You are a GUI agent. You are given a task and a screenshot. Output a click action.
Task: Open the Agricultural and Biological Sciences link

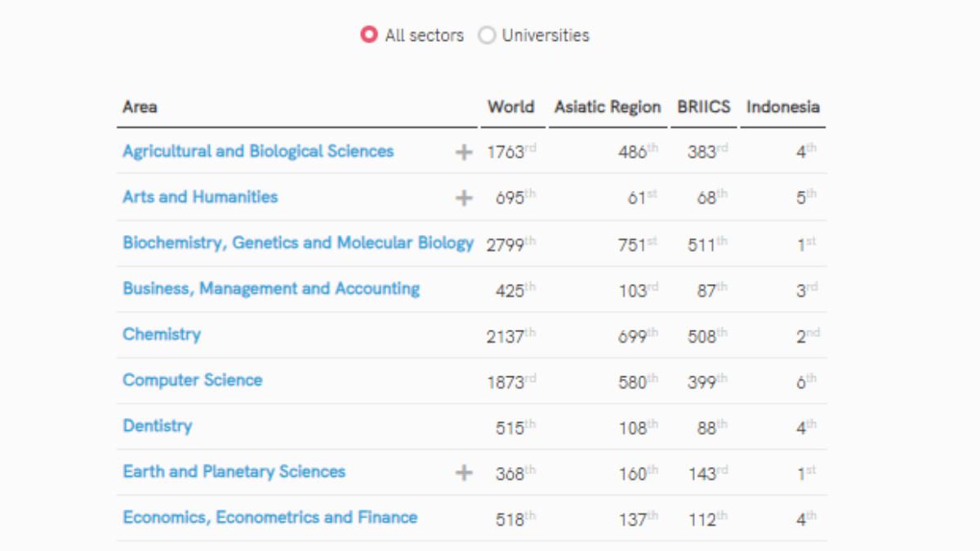pyautogui.click(x=258, y=151)
